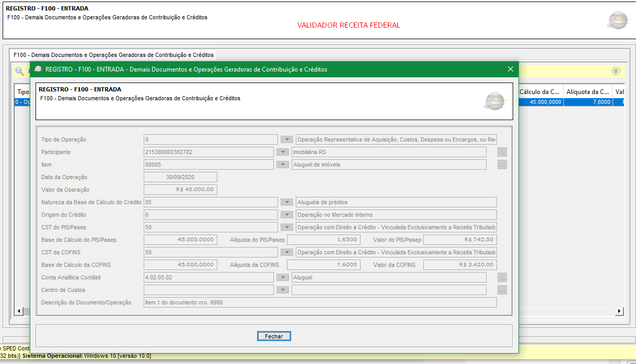This screenshot has width=636, height=364.
Task: Click the SPED logo at the top-right of the screen
Action: (x=618, y=20)
